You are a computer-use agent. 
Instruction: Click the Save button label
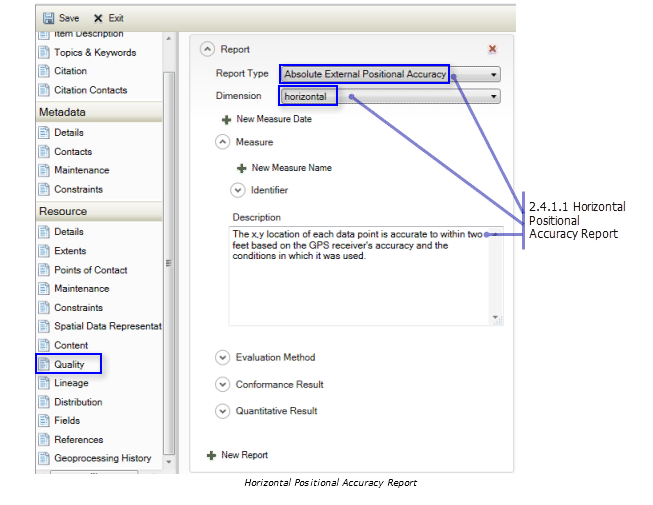tap(69, 18)
